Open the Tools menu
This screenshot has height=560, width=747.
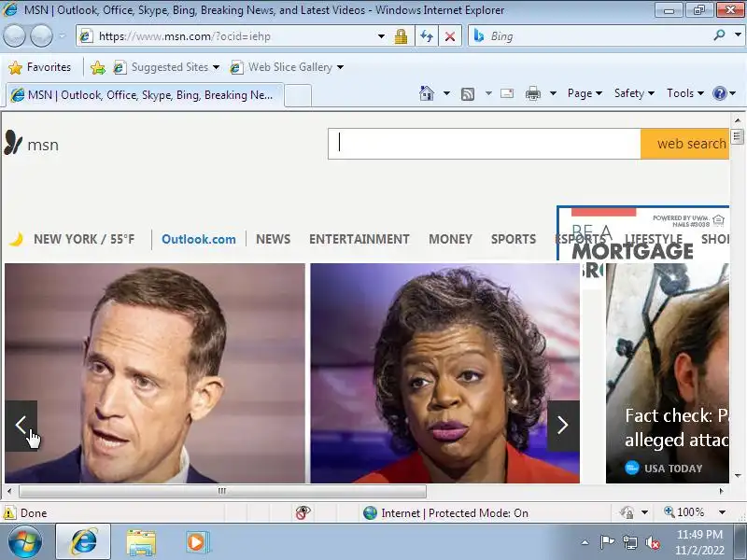[x=685, y=93]
